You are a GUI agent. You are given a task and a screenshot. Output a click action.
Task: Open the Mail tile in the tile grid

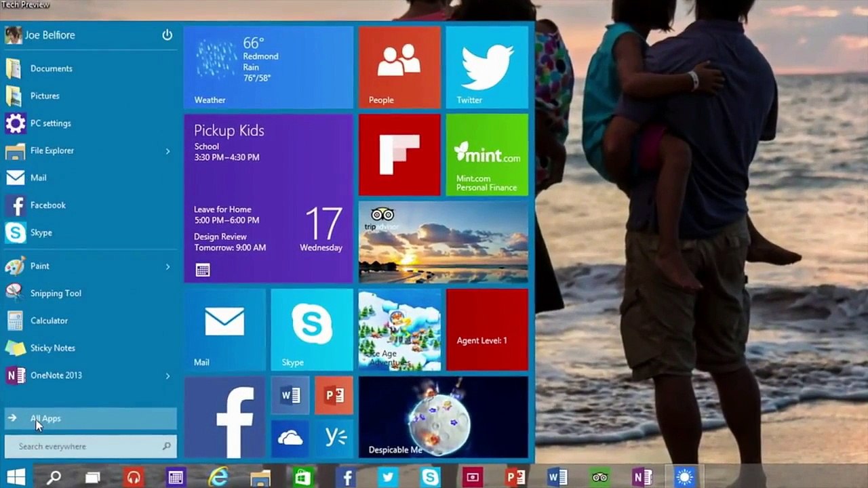pos(224,330)
